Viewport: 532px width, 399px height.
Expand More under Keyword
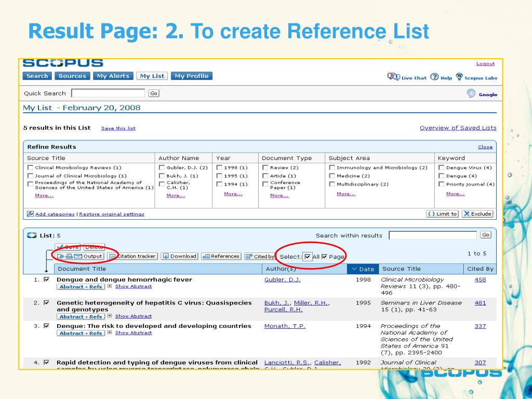coord(455,194)
